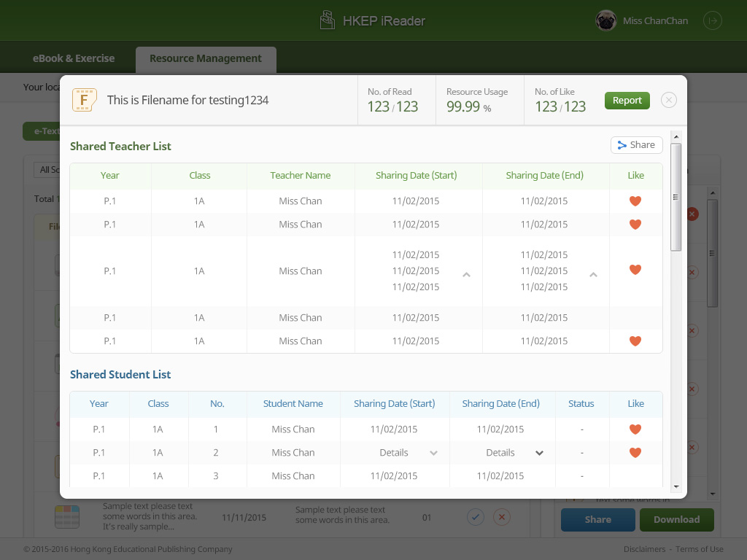Click the dialog's vertical scrollbar thumb
The height and width of the screenshot is (560, 747).
pyautogui.click(x=676, y=197)
